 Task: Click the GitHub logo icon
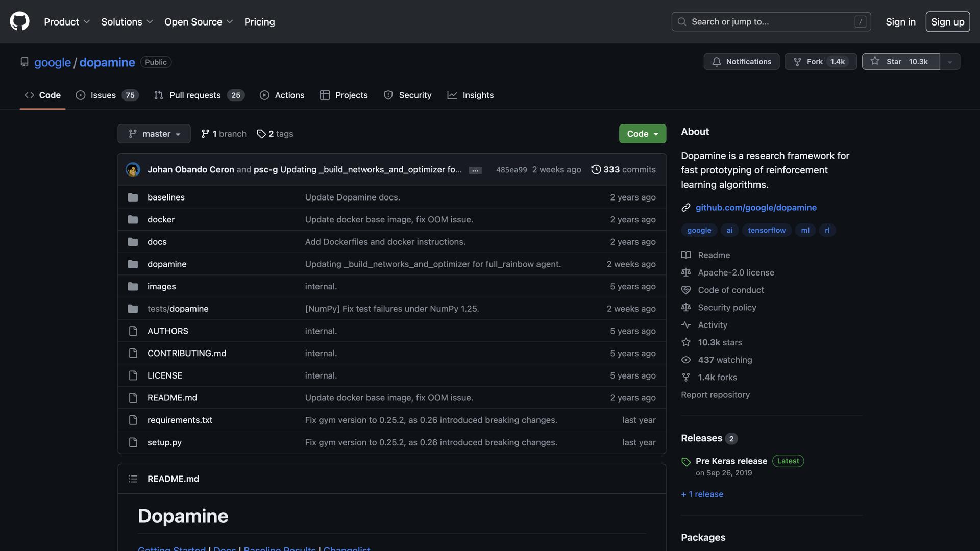(x=19, y=21)
